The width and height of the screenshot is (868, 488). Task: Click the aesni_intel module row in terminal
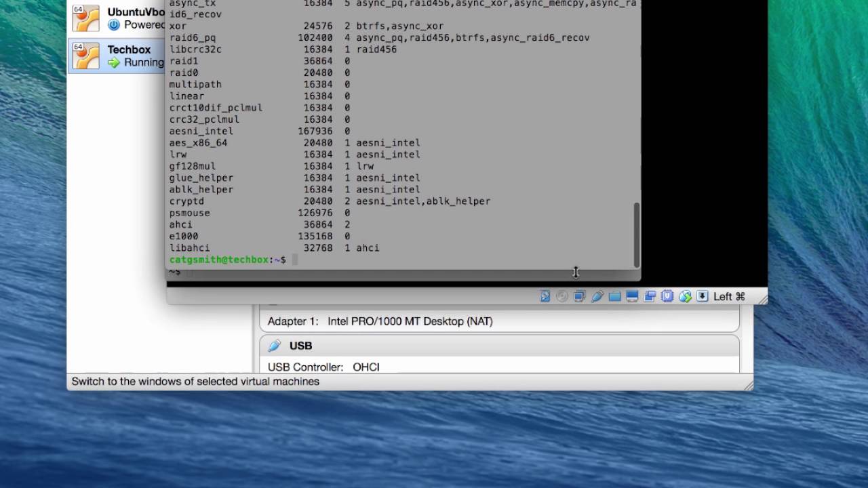[x=260, y=131]
